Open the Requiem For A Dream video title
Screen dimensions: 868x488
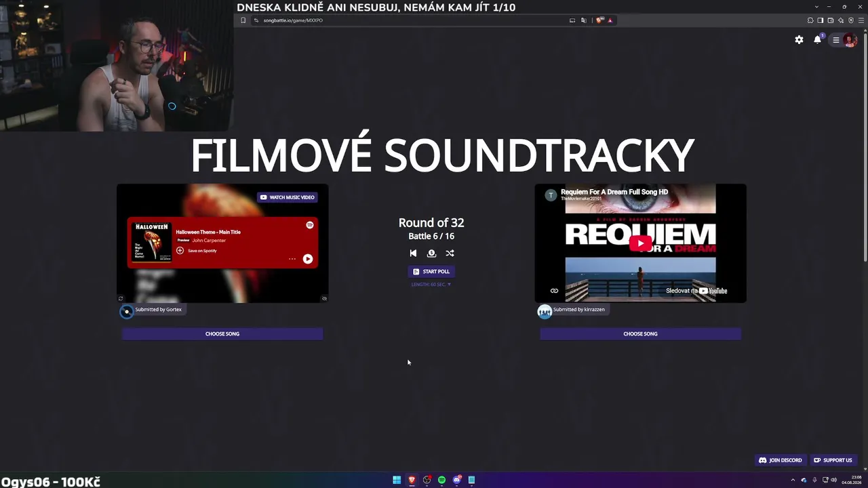pos(614,192)
